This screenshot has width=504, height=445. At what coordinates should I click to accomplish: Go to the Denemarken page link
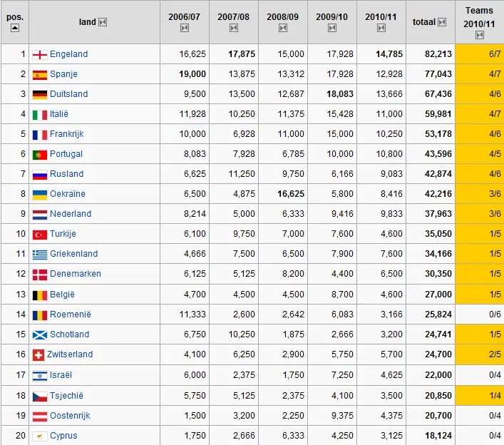76,273
